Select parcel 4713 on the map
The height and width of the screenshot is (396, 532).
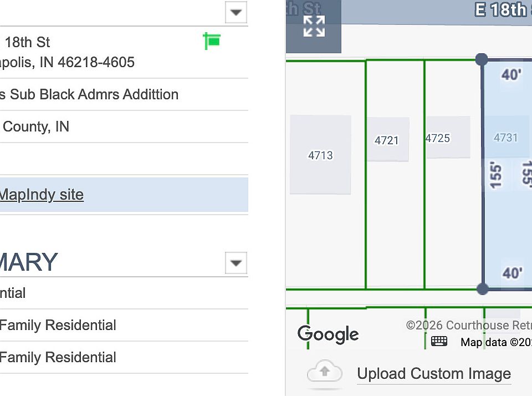pyautogui.click(x=320, y=155)
